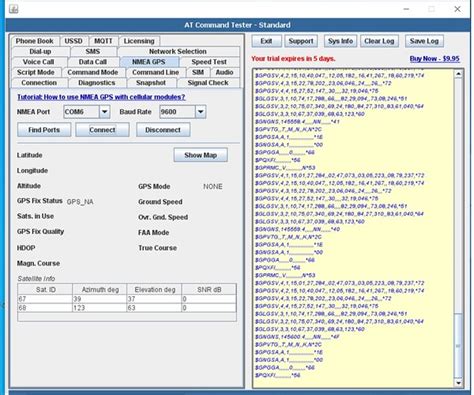Screen dimensions: 474x395
Task: Select satellite row with ID 67
Action: [x=127, y=299]
